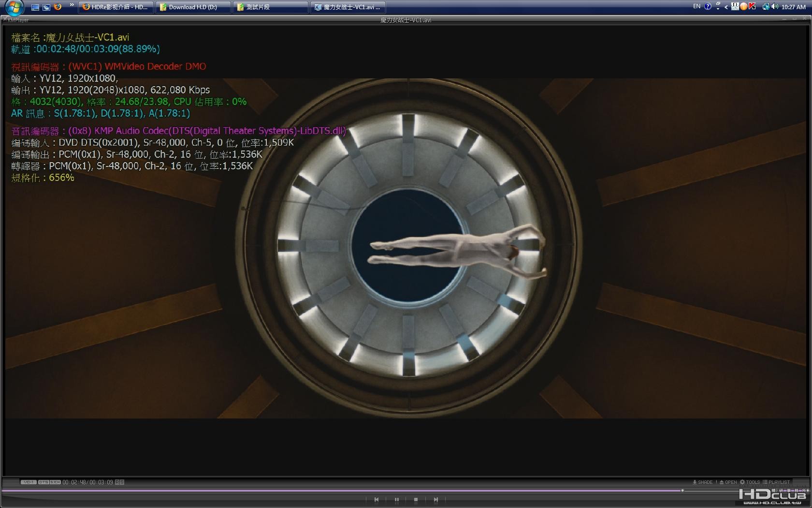Click the network tray icon

[x=766, y=7]
